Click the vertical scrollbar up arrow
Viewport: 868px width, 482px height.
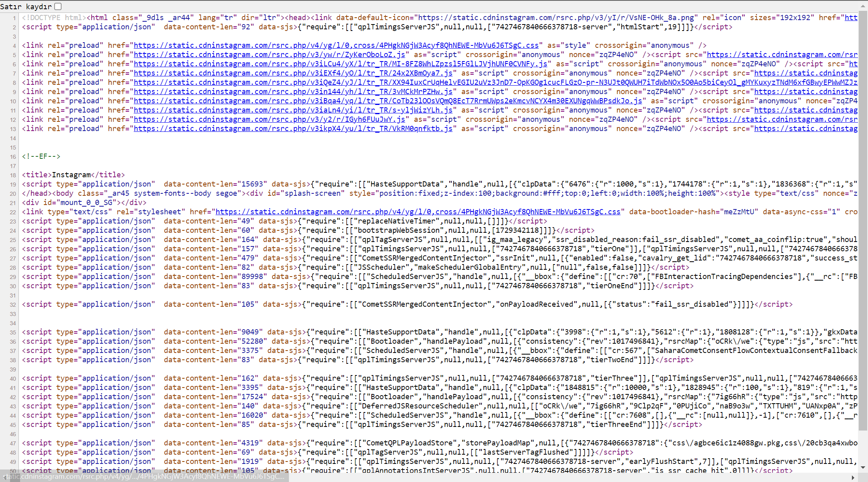coord(863,6)
